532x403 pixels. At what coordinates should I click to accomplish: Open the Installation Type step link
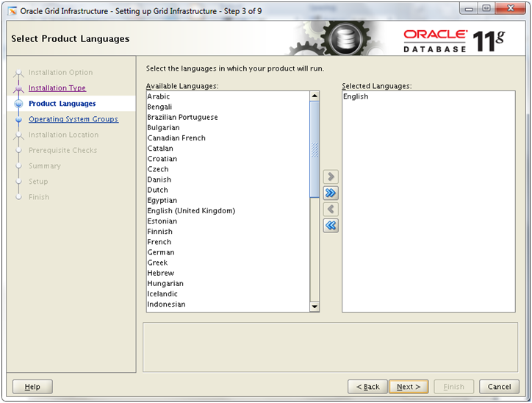[57, 88]
